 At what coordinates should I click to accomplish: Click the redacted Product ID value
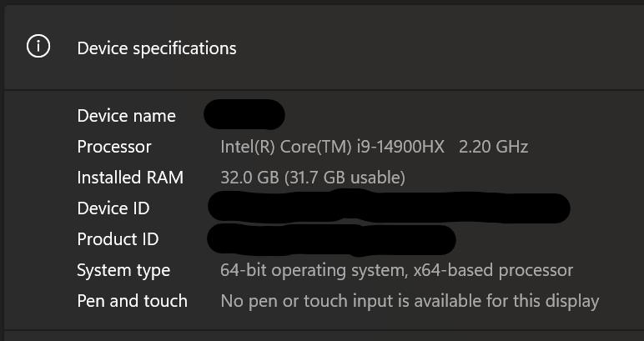331,239
